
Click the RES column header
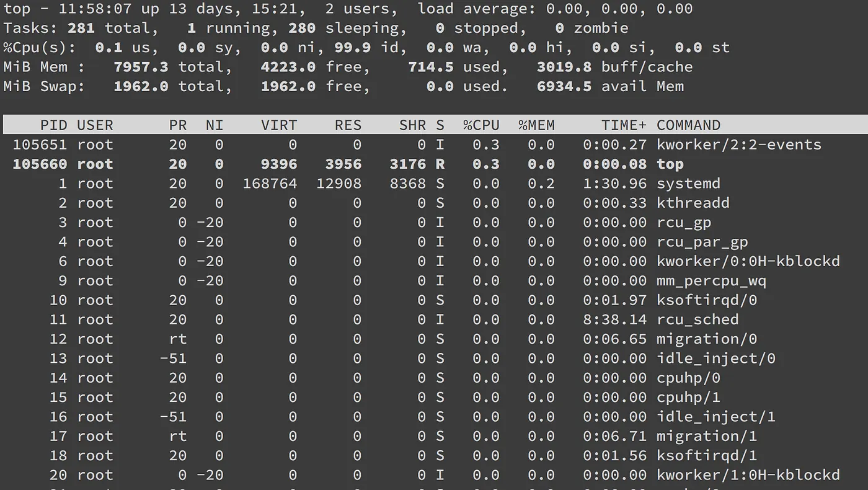[x=348, y=125]
